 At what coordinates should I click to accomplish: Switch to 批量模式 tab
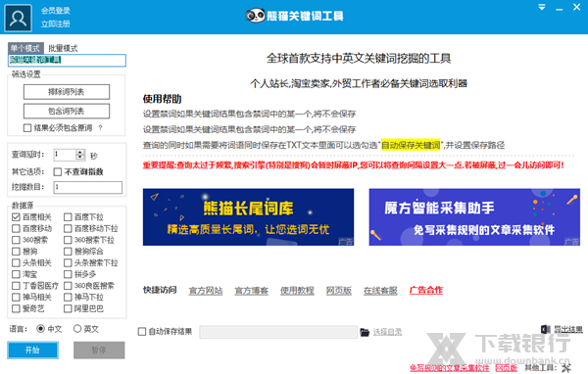tap(63, 48)
